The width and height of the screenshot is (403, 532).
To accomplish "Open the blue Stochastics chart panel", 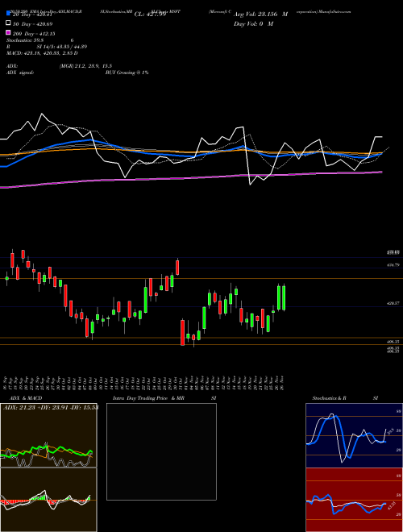I will 354,435.
